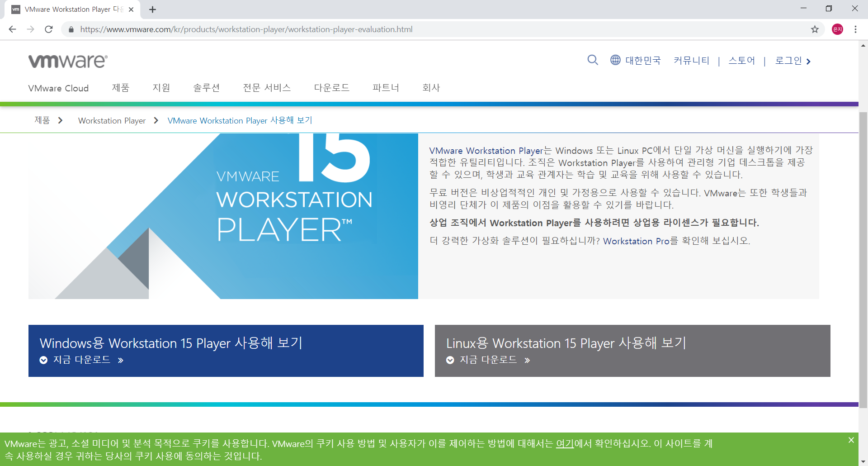868x466 pixels.
Task: Minimize the browser window
Action: click(x=803, y=9)
